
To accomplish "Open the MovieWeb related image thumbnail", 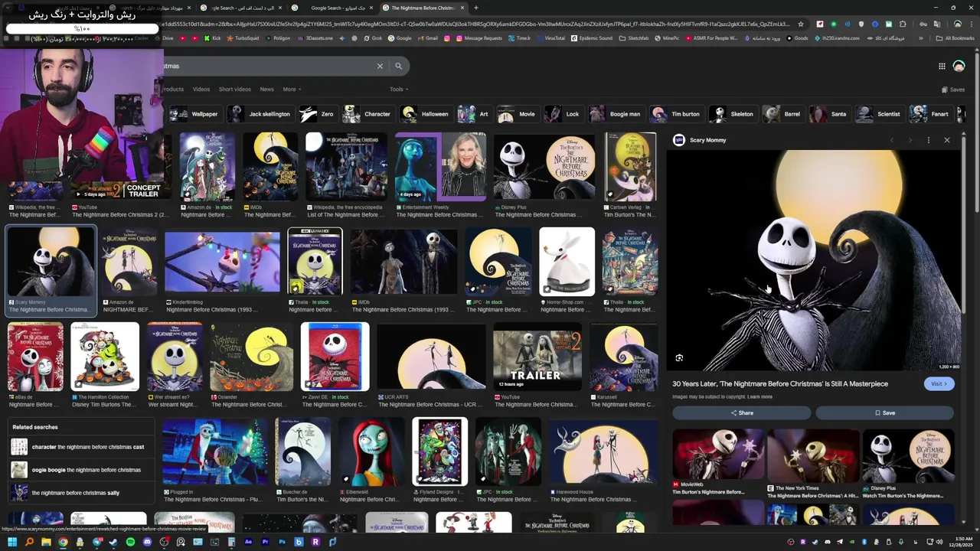I will click(718, 455).
